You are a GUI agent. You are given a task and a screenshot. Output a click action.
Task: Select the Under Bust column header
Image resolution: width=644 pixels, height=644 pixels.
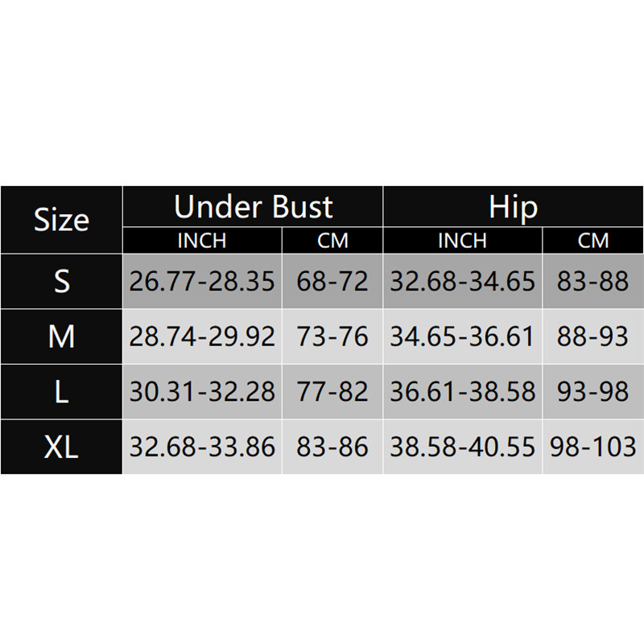point(253,207)
